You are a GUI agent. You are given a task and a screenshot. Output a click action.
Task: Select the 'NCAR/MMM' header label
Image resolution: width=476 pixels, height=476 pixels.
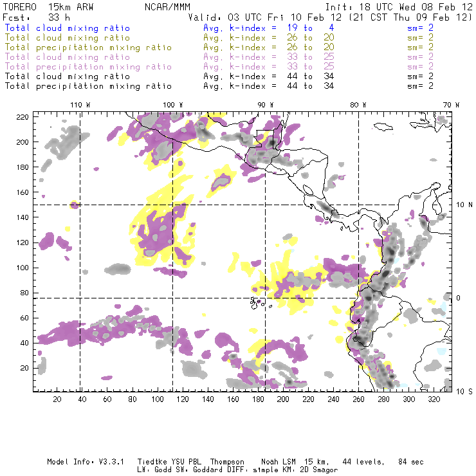pyautogui.click(x=167, y=7)
